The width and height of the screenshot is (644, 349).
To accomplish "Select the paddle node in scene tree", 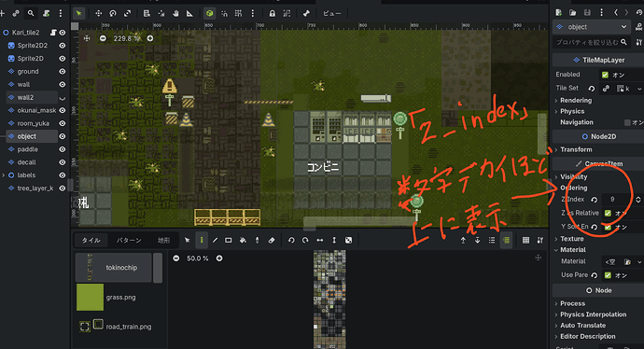I will 27,149.
